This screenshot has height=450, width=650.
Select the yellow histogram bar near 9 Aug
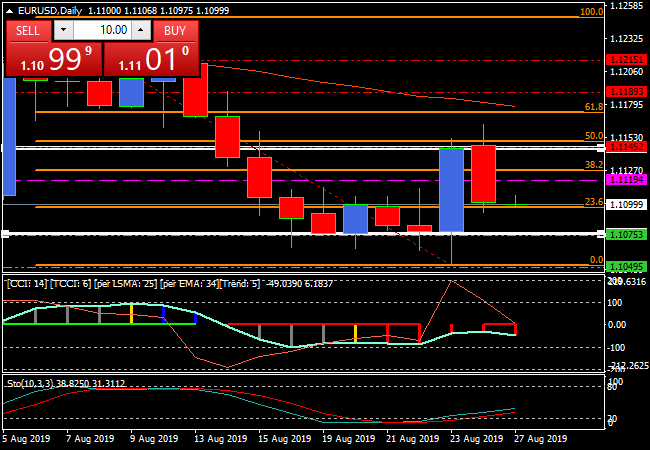tap(131, 314)
